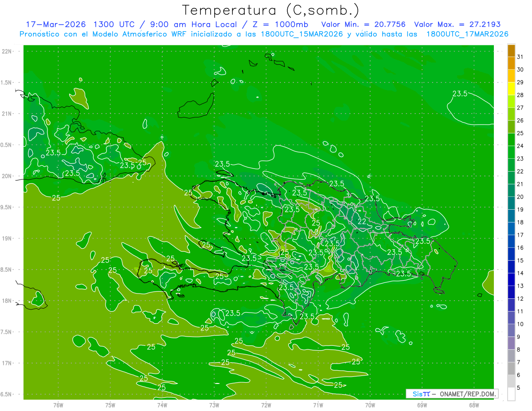Click the 74W longitude axis label
The image size is (532, 411).
point(162,405)
